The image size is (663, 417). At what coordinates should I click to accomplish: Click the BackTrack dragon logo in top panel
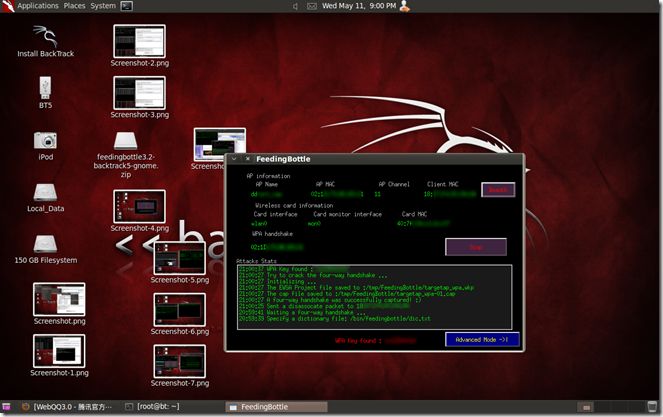8,6
